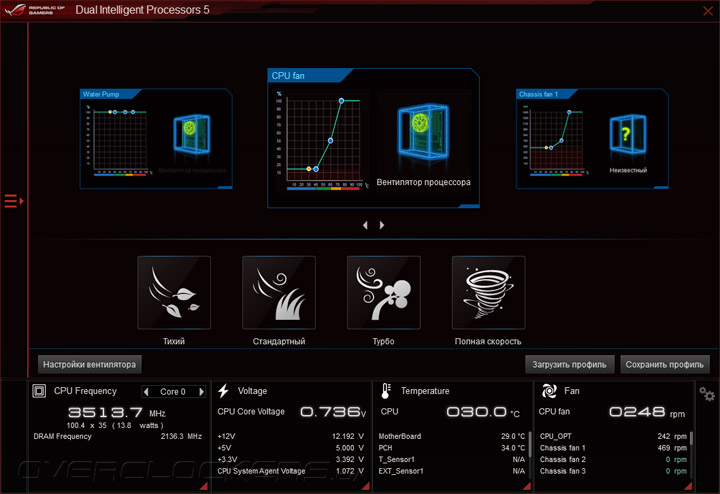Click the DRAM Frequency row
Viewport: 720px width, 494px height.
pos(118,436)
